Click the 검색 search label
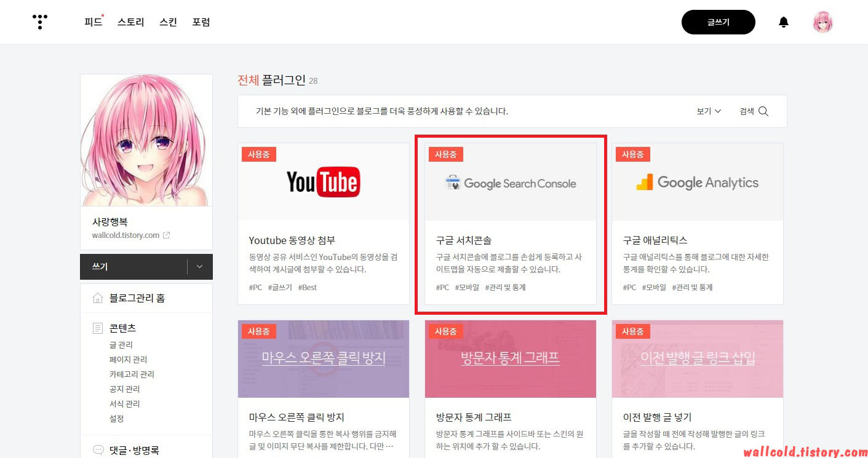868x458 pixels. (x=747, y=111)
